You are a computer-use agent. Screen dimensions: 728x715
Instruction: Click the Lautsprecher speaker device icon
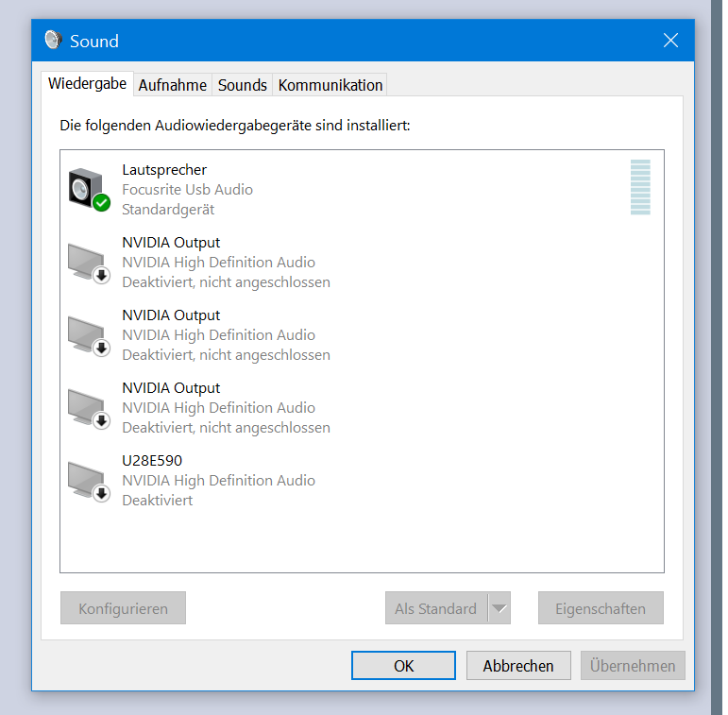click(x=89, y=189)
